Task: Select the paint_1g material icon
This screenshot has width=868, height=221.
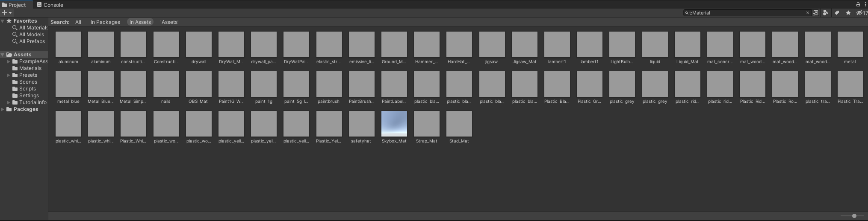Action: [264, 84]
